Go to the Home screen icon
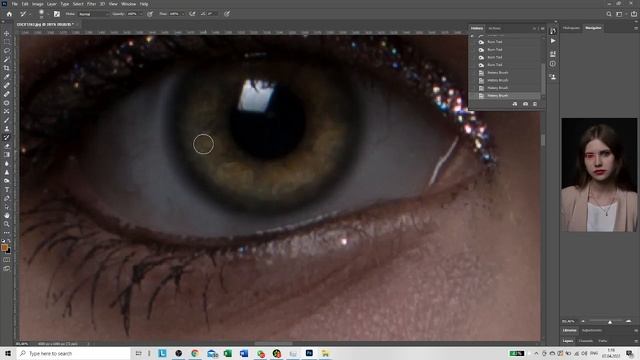This screenshot has height=360, width=640. [x=9, y=14]
